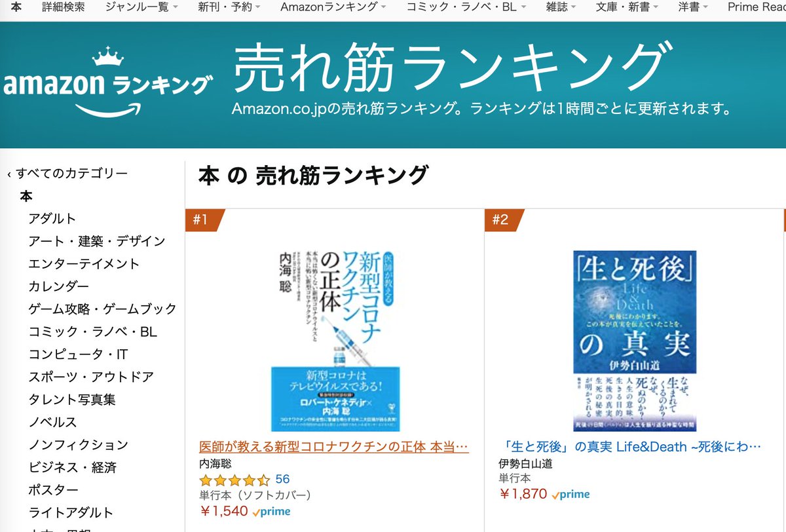Open Amazonランキング dropdown menu
The width and height of the screenshot is (786, 532).
pos(333,7)
